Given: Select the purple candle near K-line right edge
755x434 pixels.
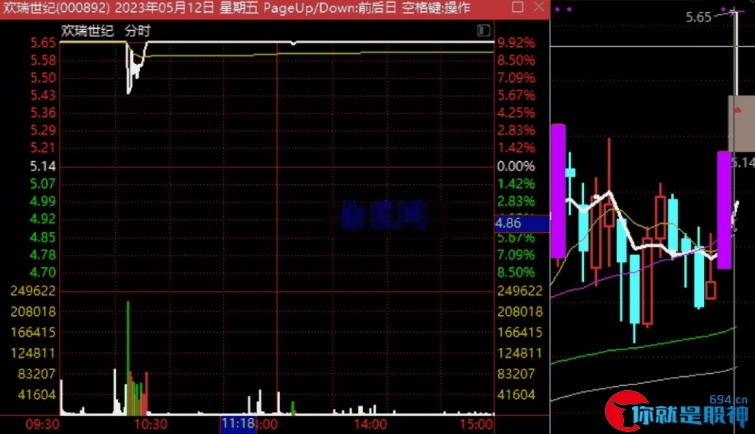Looking at the screenshot, I should 724,210.
